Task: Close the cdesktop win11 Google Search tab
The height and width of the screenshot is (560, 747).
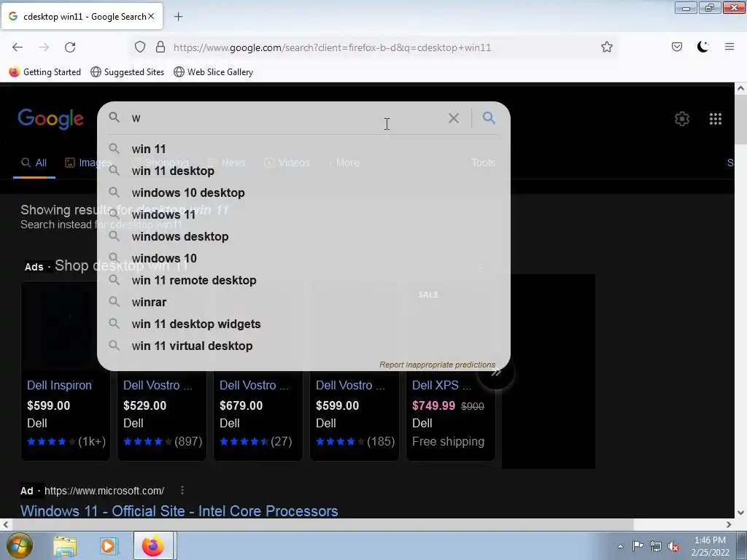Action: [151, 16]
